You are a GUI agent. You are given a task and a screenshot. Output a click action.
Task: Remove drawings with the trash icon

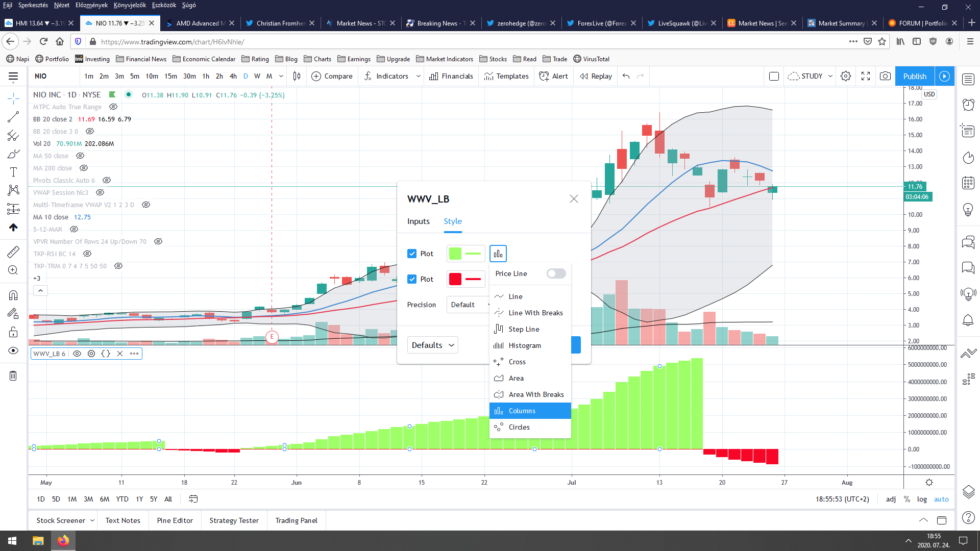[x=13, y=376]
